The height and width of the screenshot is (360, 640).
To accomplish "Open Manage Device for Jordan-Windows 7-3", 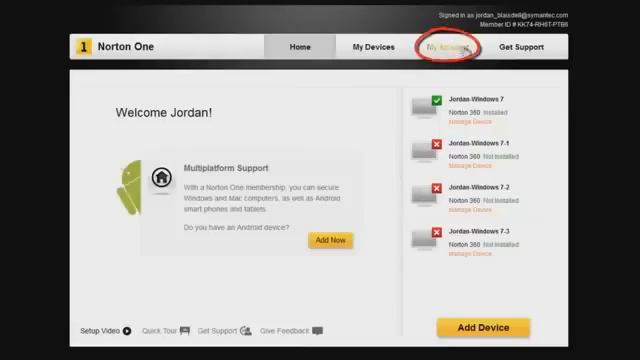I will [470, 254].
